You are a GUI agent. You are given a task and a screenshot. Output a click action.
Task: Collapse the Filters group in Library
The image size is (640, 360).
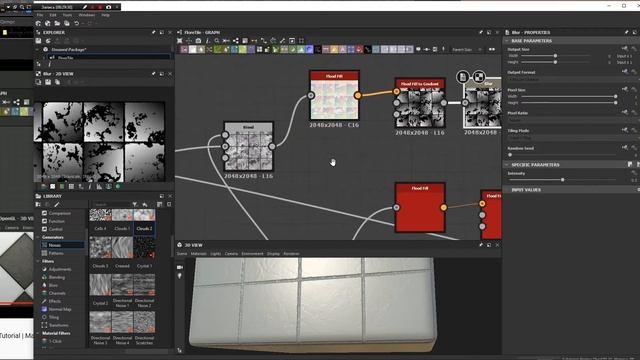[38, 261]
